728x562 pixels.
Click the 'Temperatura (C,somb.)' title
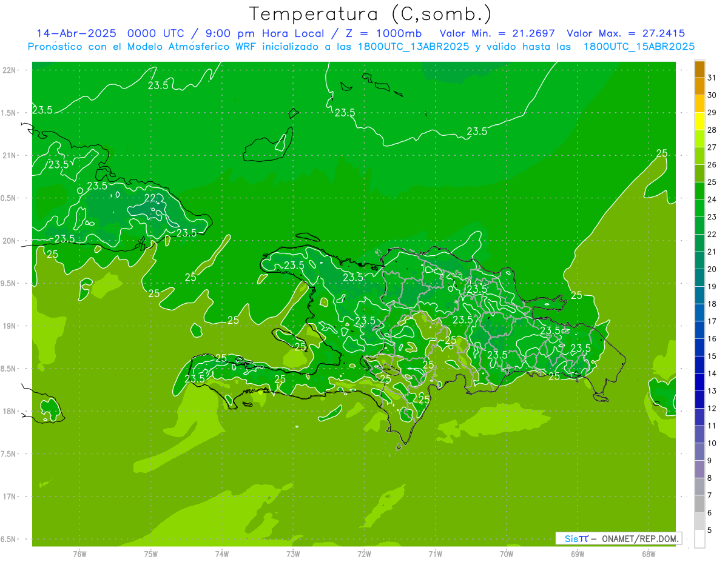[x=371, y=15]
